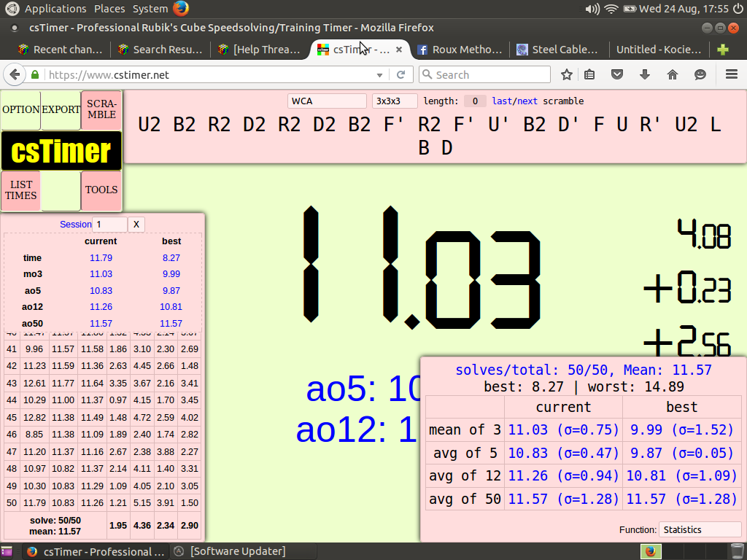Click the last scramble link
747x560 pixels.
tap(502, 101)
